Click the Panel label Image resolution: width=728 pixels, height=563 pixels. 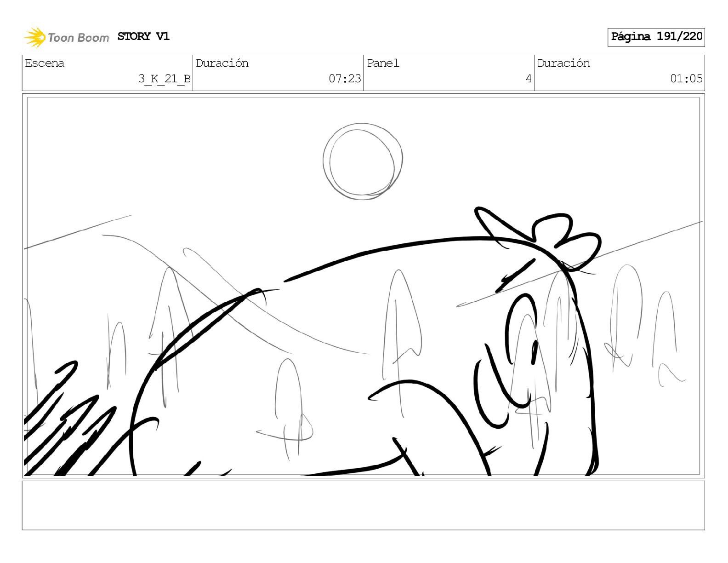coord(383,63)
